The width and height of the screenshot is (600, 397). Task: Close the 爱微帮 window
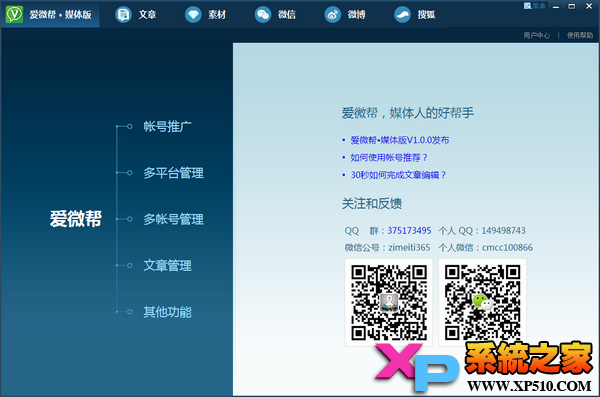(x=589, y=6)
